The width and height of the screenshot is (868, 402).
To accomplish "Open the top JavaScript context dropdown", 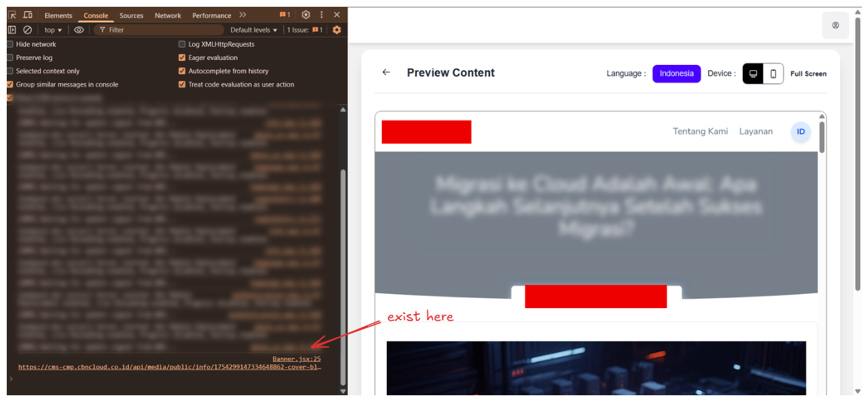I will 53,30.
